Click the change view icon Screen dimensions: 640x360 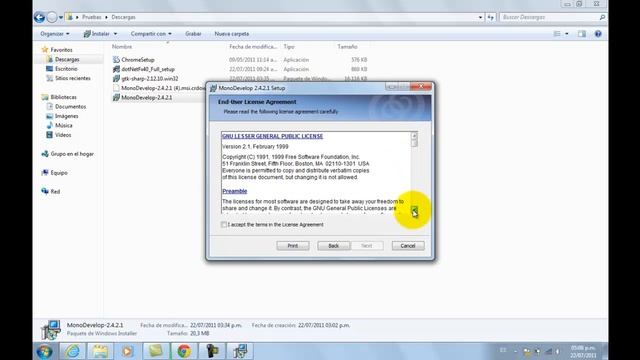[x=557, y=34]
